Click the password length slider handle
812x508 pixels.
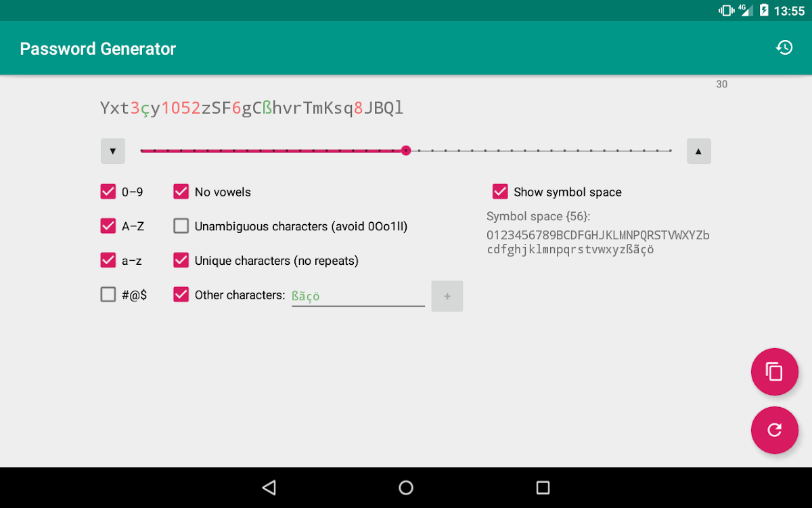pyautogui.click(x=406, y=150)
